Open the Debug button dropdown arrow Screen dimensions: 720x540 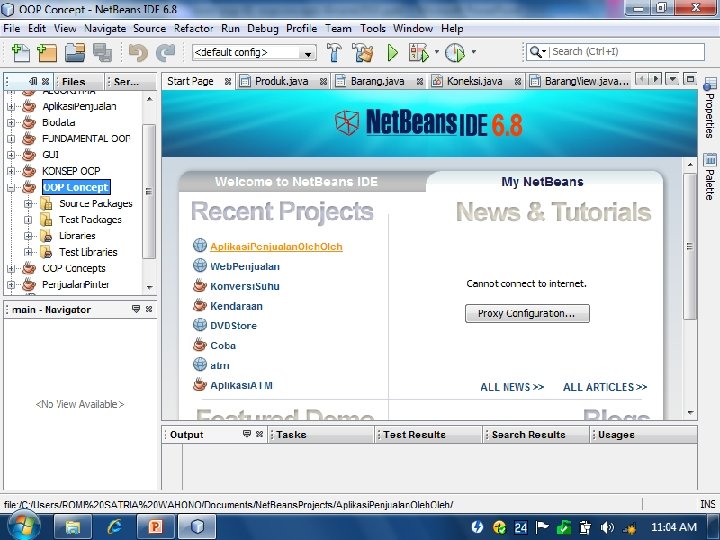[x=436, y=52]
